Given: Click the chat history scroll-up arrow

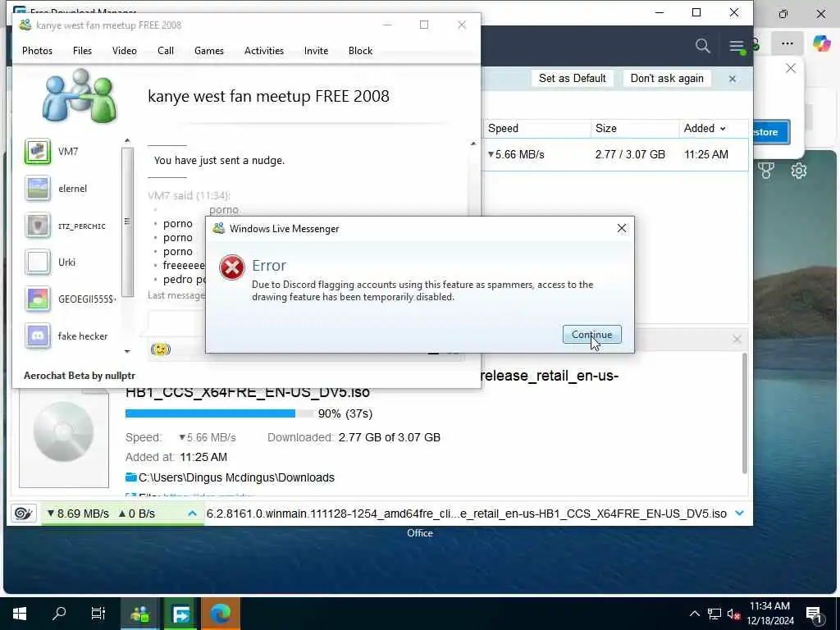Looking at the screenshot, I should 473,144.
